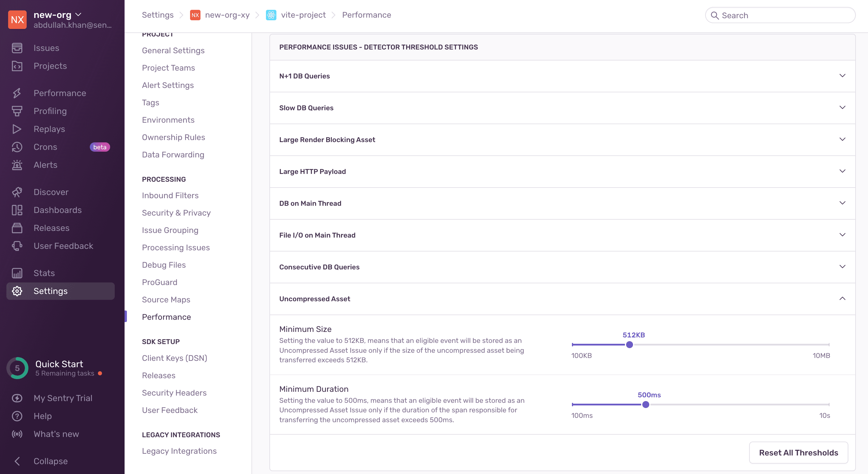Open the vite-project breadcrumb
The width and height of the screenshot is (868, 474).
pyautogui.click(x=303, y=15)
